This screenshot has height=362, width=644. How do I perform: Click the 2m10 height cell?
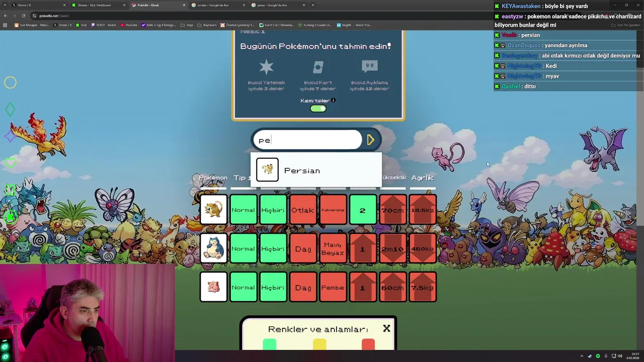tap(393, 248)
